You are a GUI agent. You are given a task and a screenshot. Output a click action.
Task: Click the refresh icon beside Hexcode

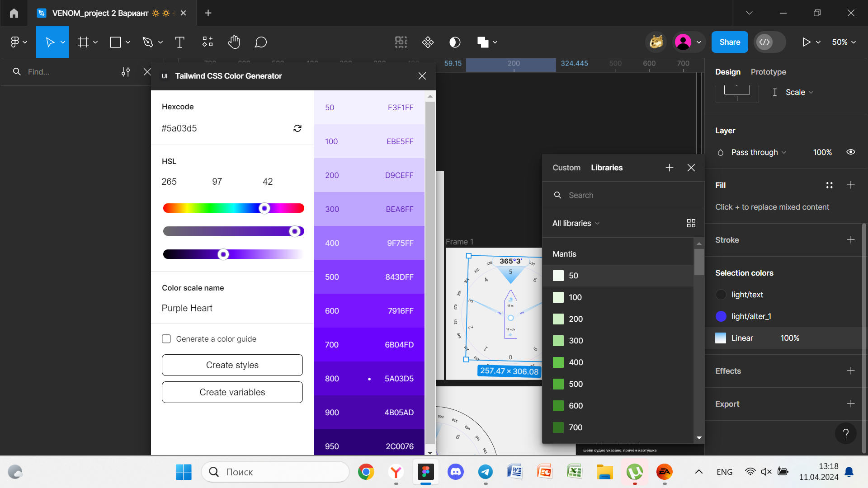pyautogui.click(x=297, y=128)
